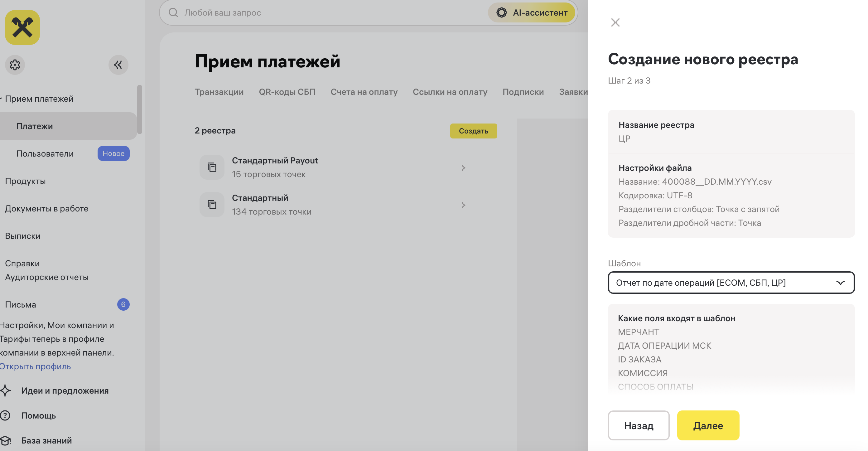Click the Стандартный Payout registry icon
The width and height of the screenshot is (868, 451).
pyautogui.click(x=212, y=167)
